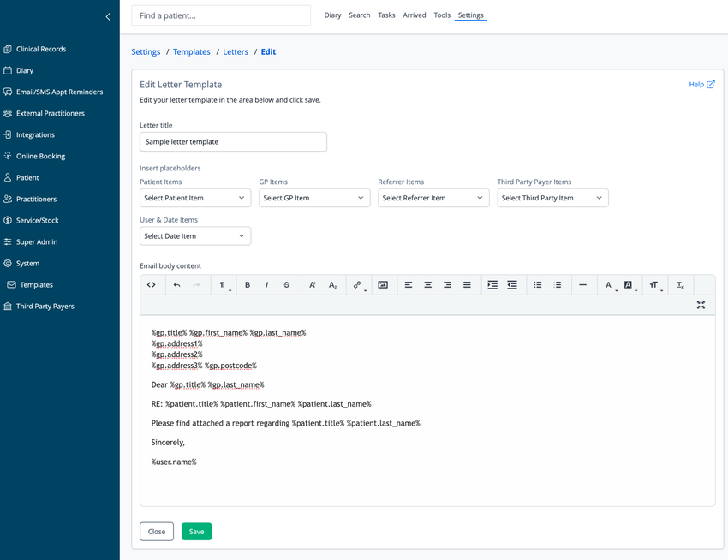
Task: Toggle code view in editor toolbar
Action: pyautogui.click(x=152, y=284)
